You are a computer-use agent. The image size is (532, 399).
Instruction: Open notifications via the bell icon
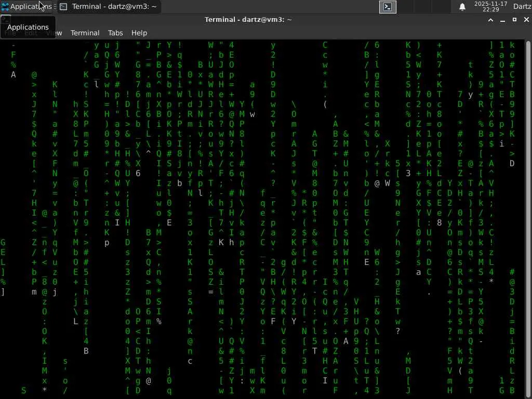(x=462, y=7)
